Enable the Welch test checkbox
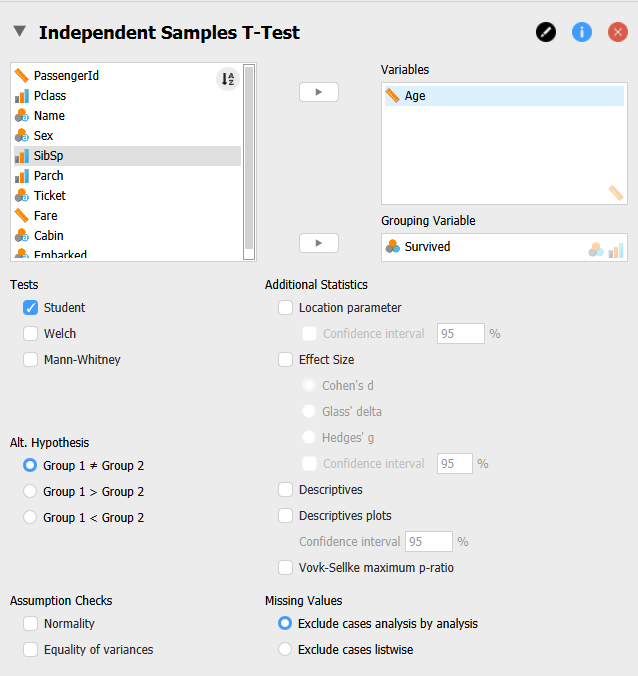The image size is (638, 676). coord(31,334)
